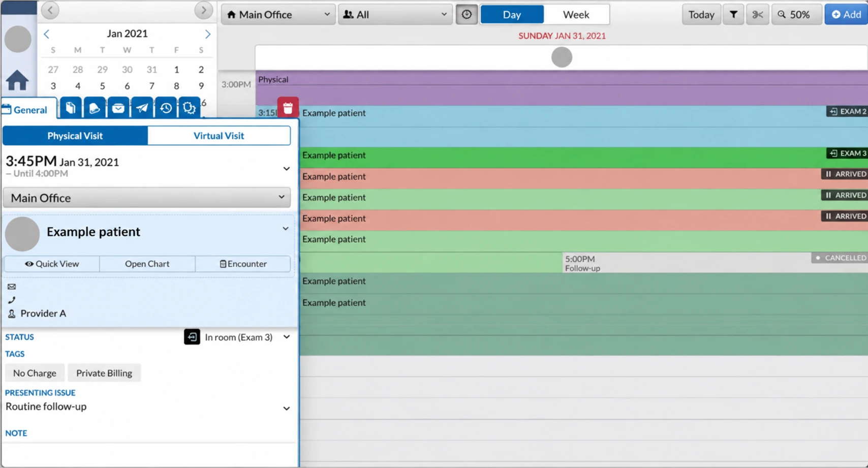
Task: Select the purple Physical appointment block
Action: click(x=562, y=88)
